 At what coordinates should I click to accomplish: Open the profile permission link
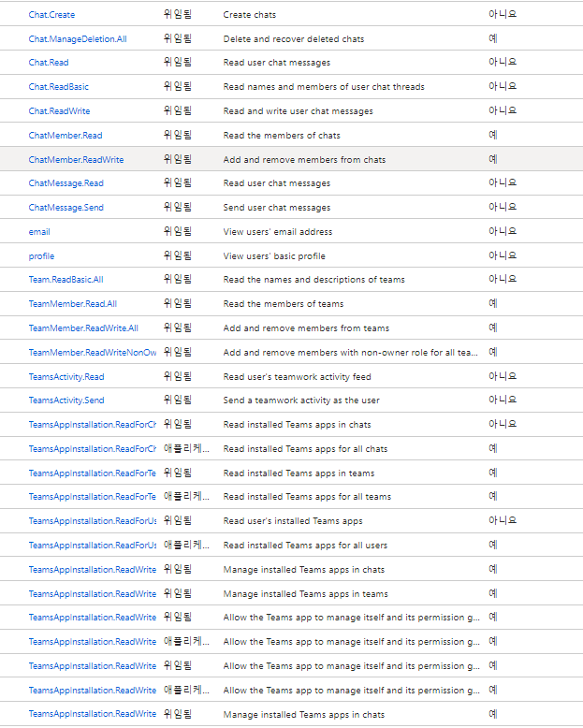pos(41,256)
